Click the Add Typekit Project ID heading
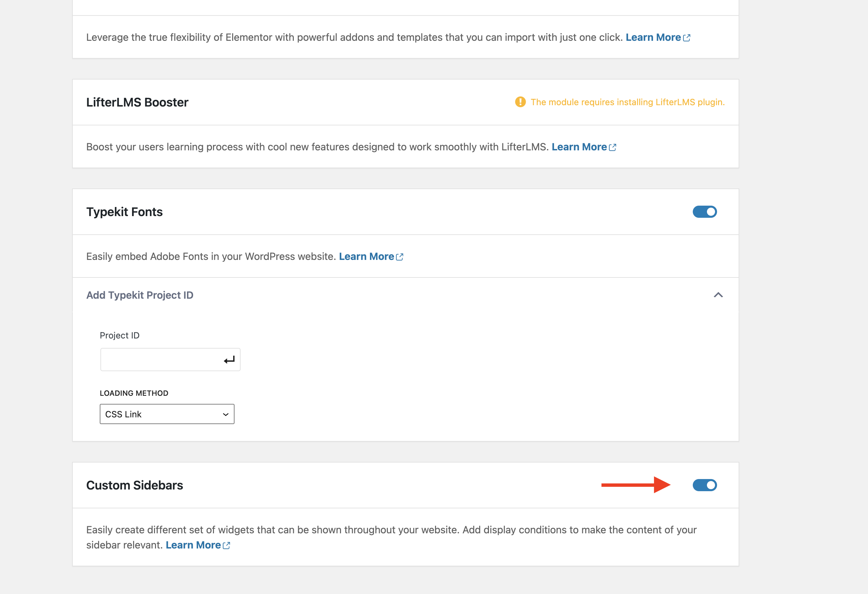The image size is (868, 594). point(140,295)
